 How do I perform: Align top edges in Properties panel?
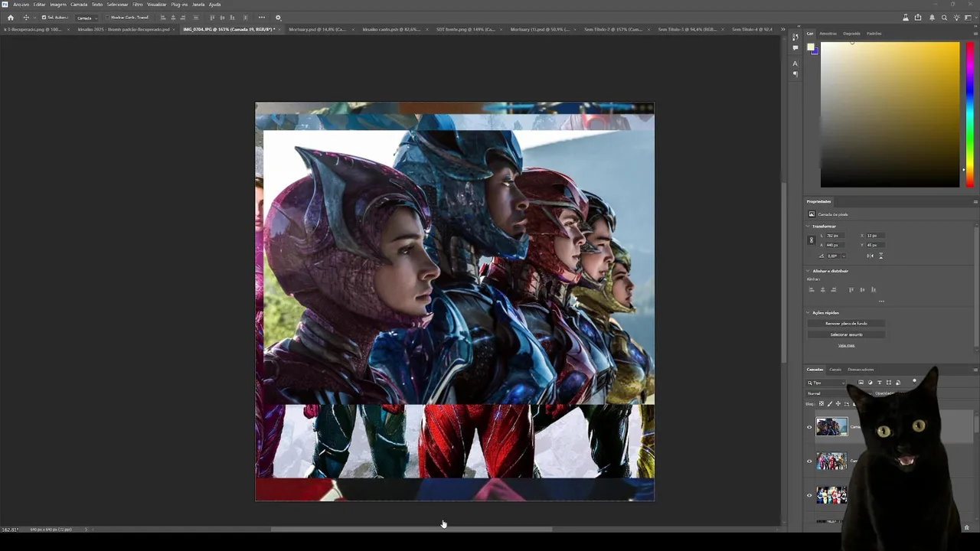pyautogui.click(x=851, y=290)
